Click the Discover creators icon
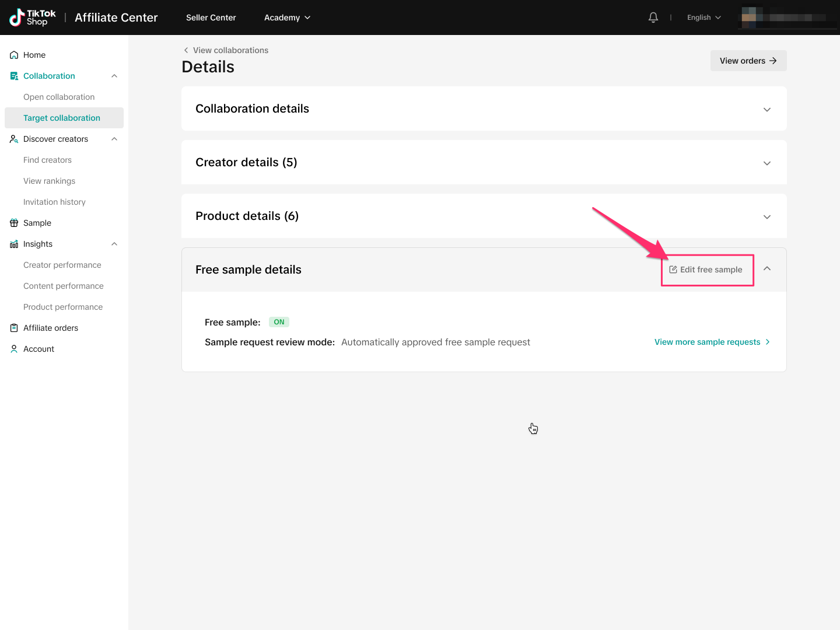840x630 pixels. click(14, 139)
